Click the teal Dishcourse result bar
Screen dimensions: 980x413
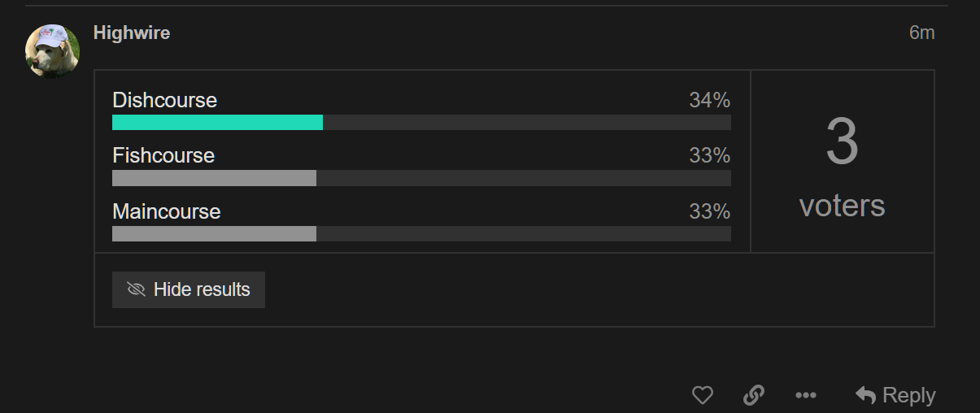click(x=217, y=123)
